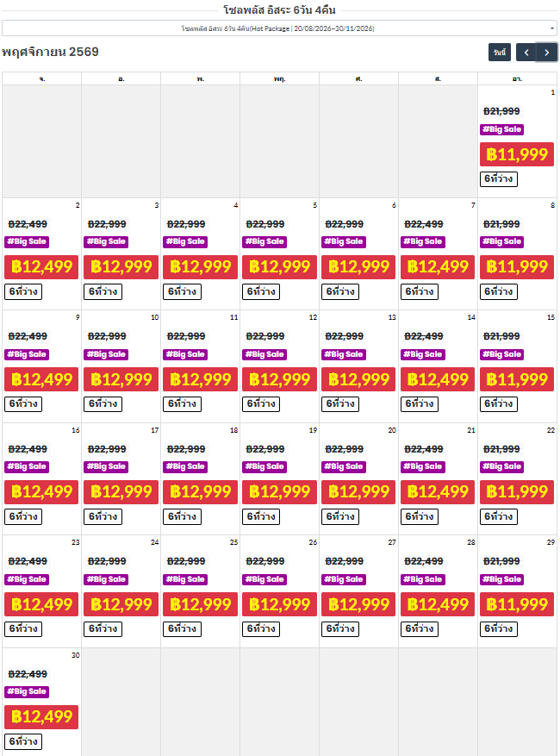The width and height of the screenshot is (560, 756).
Task: Click the วันนี้ (today) button
Action: [x=500, y=53]
